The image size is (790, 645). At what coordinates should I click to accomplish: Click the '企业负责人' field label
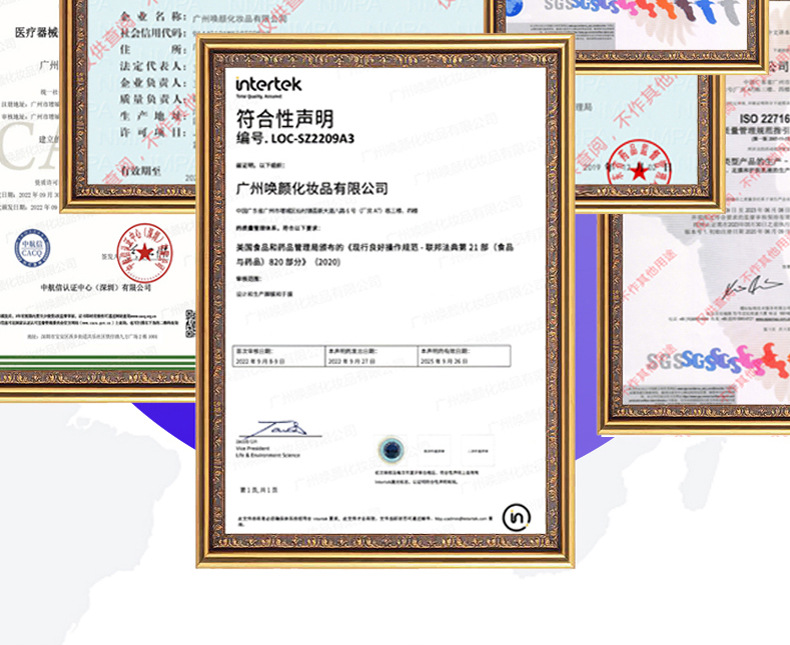coord(153,83)
